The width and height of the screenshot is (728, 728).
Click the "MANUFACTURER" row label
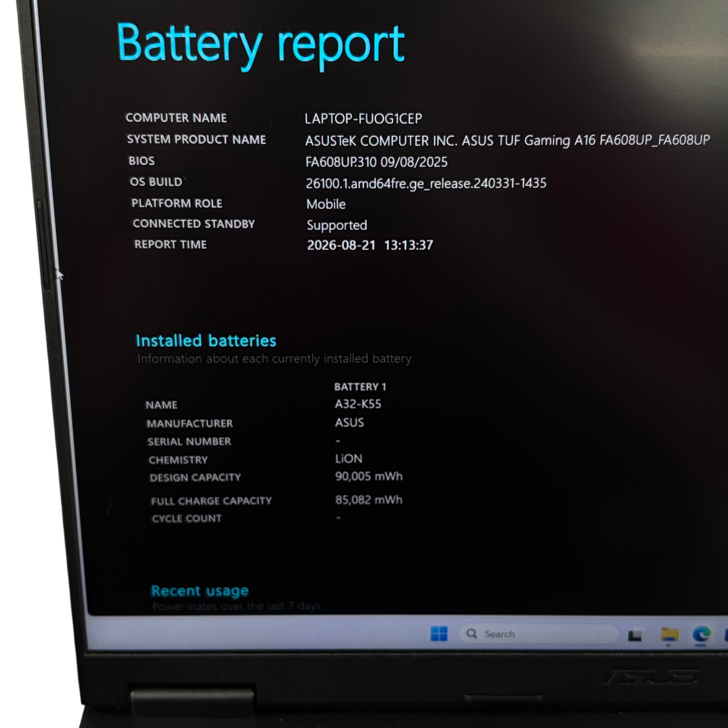(x=190, y=423)
